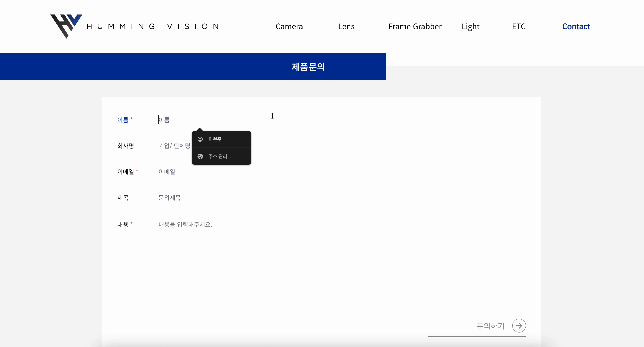
Task: Navigate to Frame Grabber section
Action: click(x=415, y=26)
